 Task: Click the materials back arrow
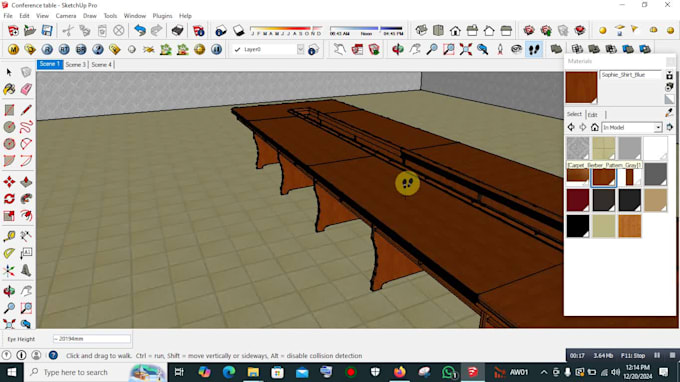[571, 127]
